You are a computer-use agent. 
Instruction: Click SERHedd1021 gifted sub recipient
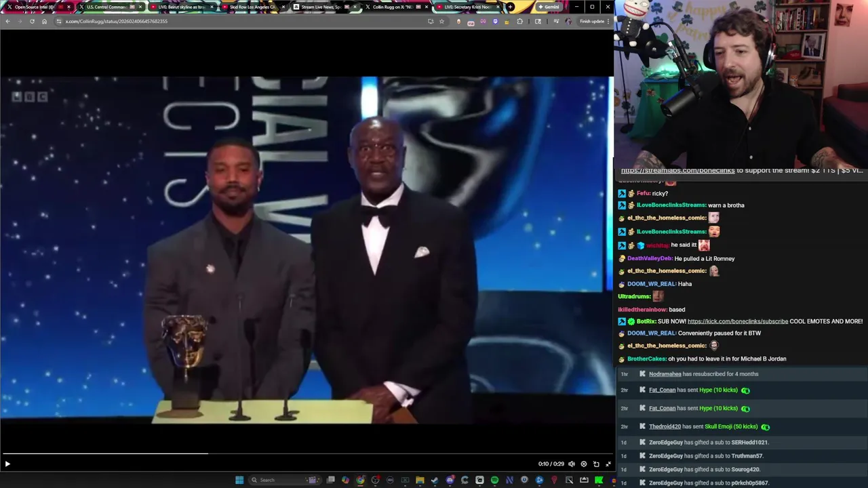pos(749,443)
